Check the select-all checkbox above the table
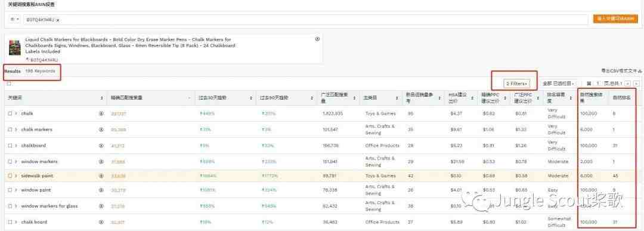Viewport: 644px width, 231px height. click(9, 84)
